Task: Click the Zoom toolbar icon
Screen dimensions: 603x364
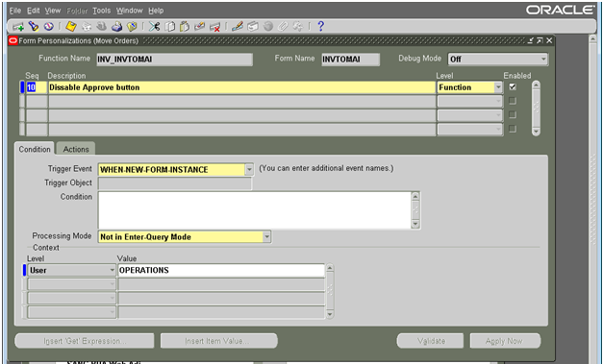Action: tap(253, 27)
